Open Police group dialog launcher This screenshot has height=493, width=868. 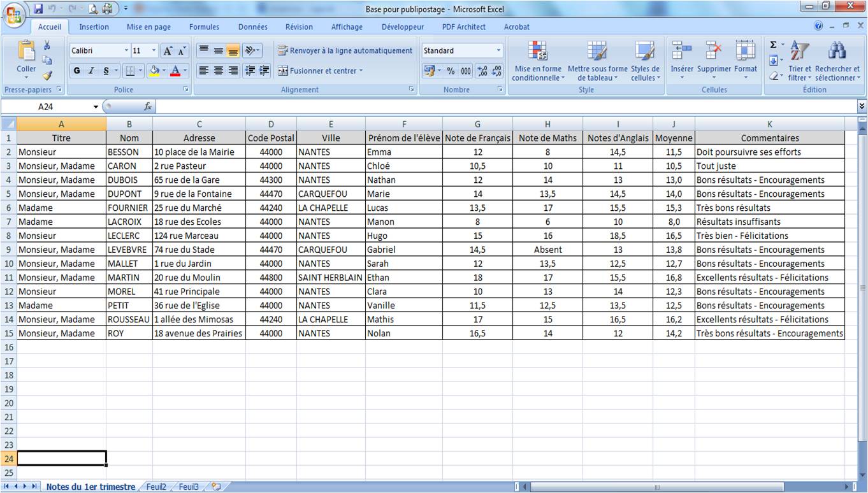[186, 90]
